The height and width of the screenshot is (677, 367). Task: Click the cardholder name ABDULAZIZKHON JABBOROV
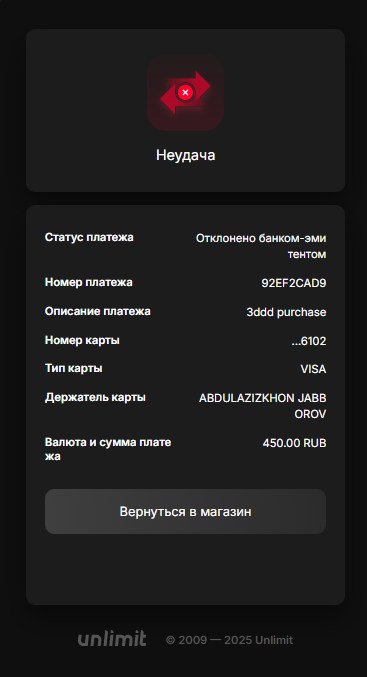[263, 406]
